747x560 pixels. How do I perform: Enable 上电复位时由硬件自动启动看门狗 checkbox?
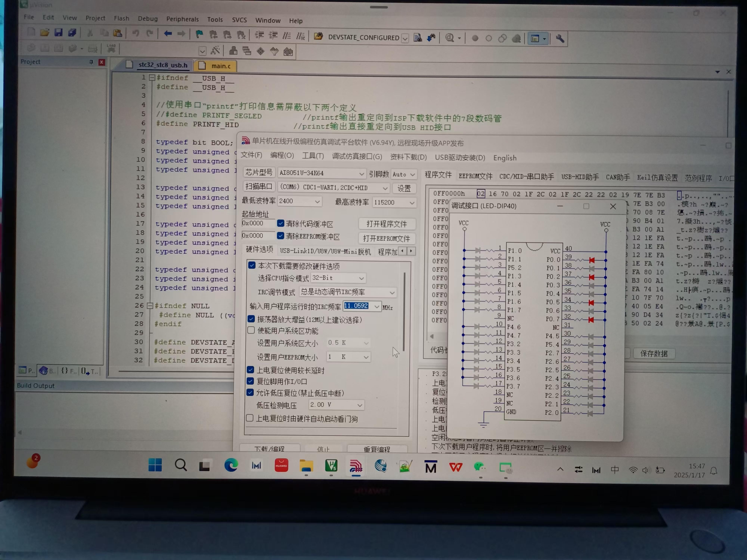[249, 418]
